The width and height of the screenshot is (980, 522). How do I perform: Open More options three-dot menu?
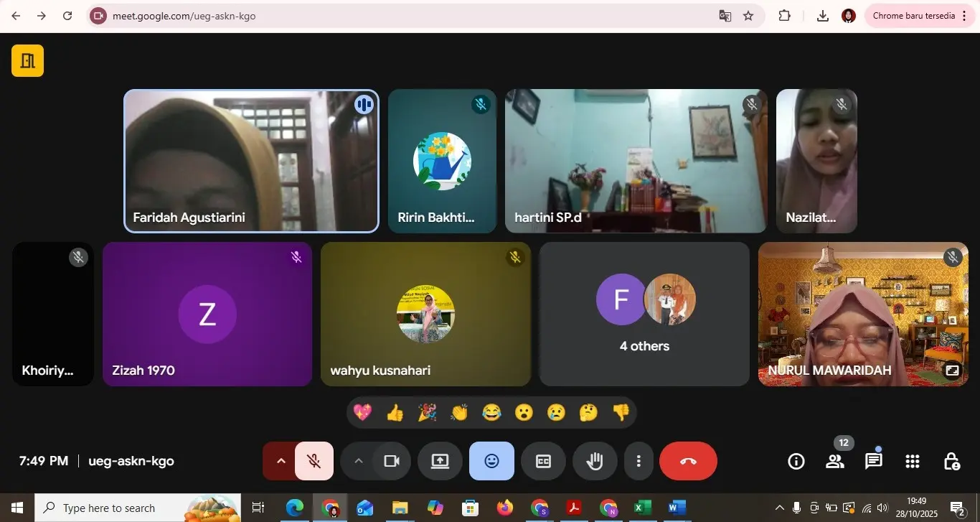[x=639, y=461]
